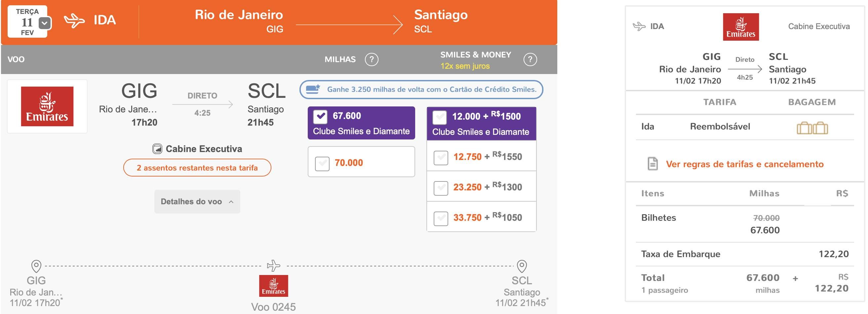868x314 pixels.
Task: Collapse the Detalhes do voo section
Action: point(197,202)
